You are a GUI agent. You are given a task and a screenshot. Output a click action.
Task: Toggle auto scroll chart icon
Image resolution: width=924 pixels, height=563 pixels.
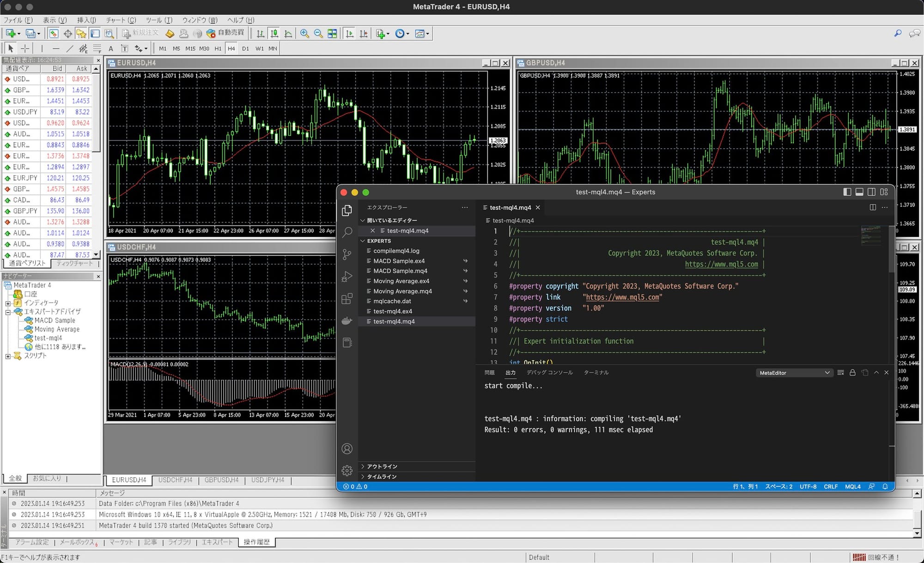(350, 33)
